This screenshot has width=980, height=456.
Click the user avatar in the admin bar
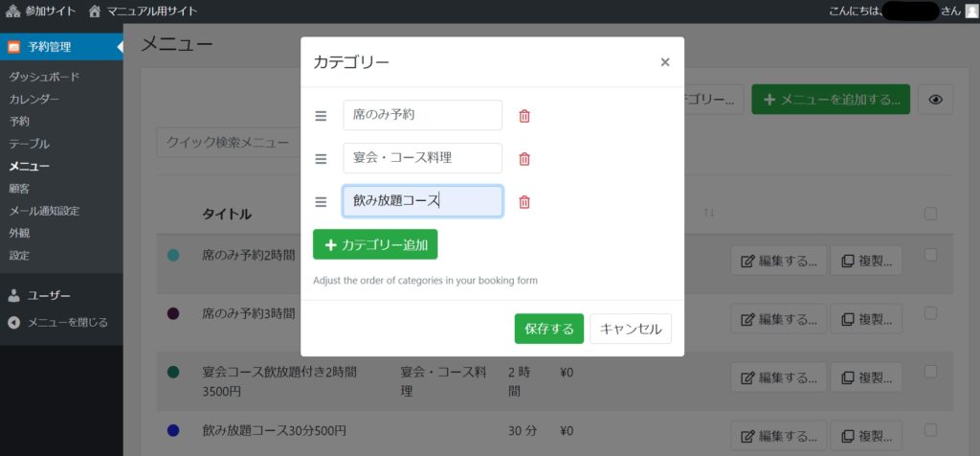(971, 11)
